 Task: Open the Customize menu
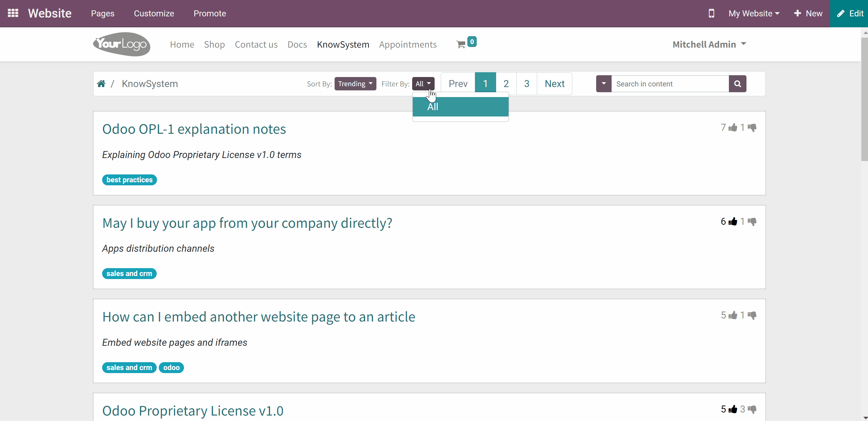click(154, 13)
